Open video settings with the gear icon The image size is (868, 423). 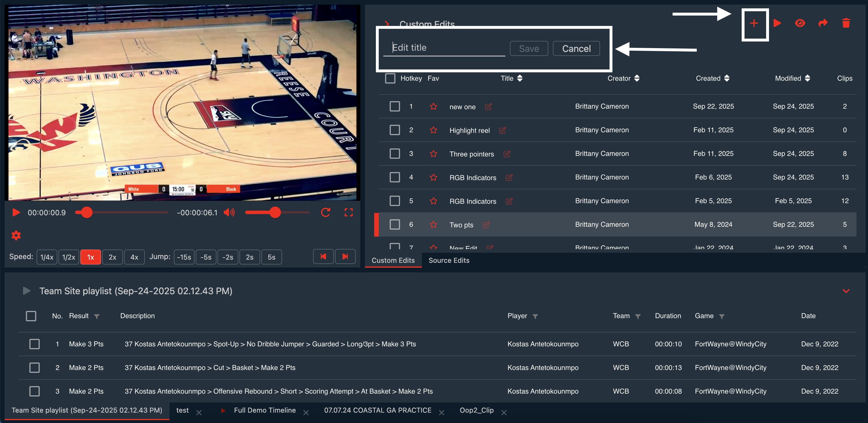(x=16, y=235)
